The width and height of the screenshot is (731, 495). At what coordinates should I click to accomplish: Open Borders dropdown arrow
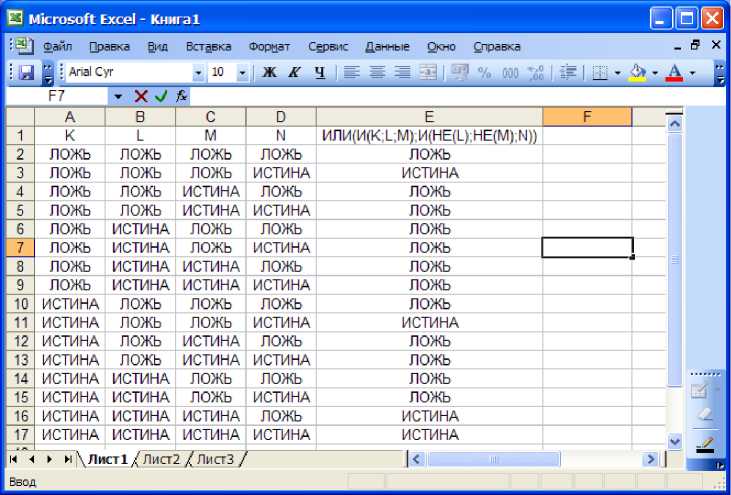pos(618,73)
